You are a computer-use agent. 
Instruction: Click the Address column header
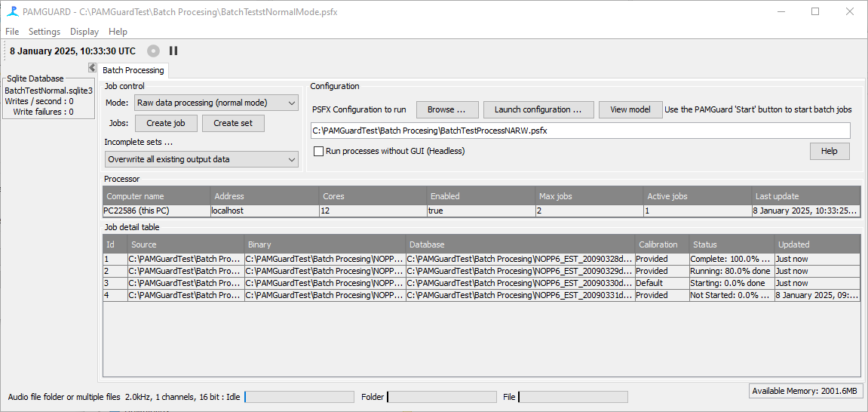coord(265,196)
